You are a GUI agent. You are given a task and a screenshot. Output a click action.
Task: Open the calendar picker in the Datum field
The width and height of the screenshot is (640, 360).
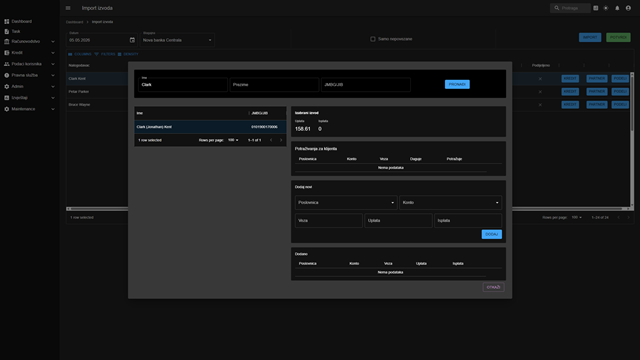click(x=132, y=40)
